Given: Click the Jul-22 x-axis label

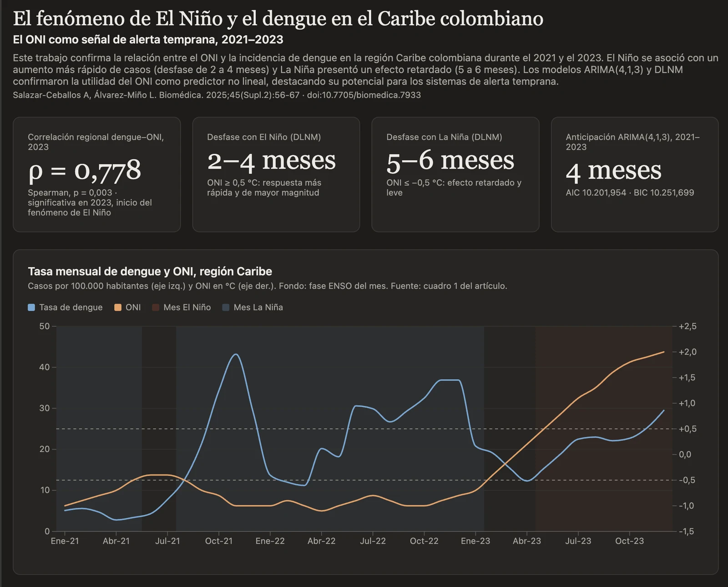Looking at the screenshot, I should (373, 541).
